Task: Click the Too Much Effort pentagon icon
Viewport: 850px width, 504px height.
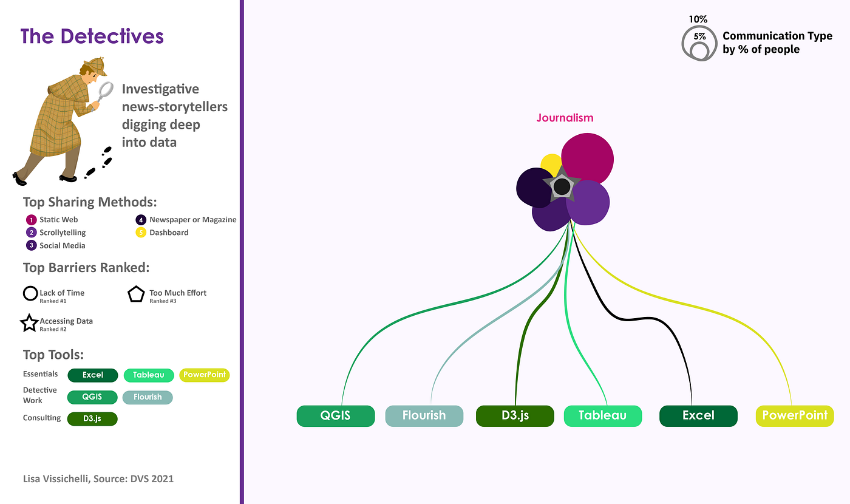Action: [x=135, y=295]
